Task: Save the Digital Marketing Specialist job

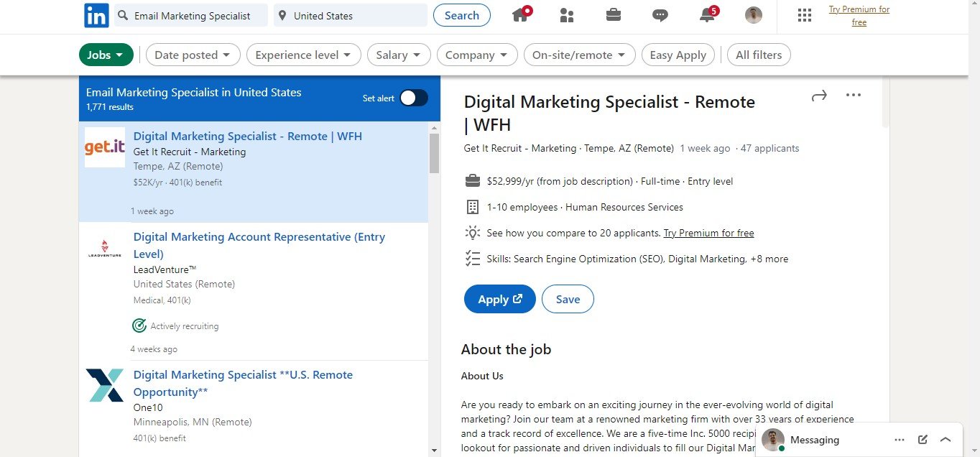Action: (568, 300)
